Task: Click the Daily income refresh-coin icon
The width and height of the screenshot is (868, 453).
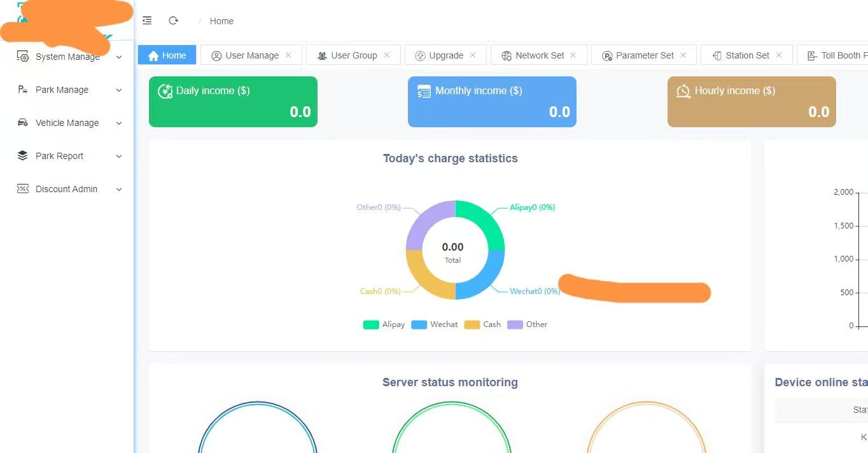Action: click(x=165, y=91)
